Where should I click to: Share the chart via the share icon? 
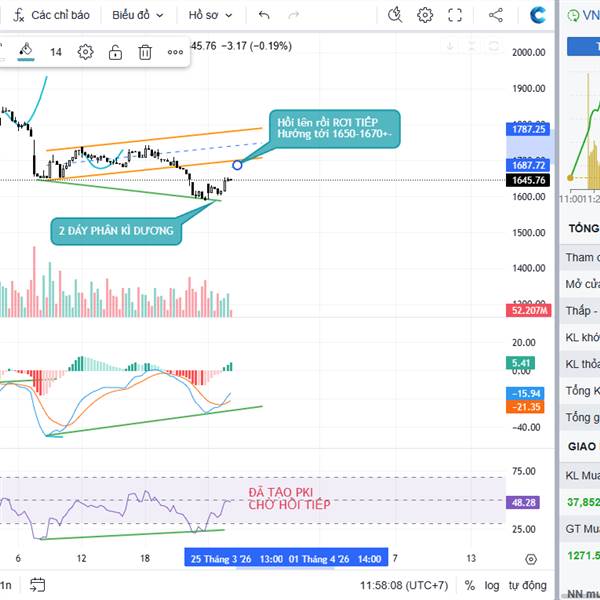pos(496,15)
